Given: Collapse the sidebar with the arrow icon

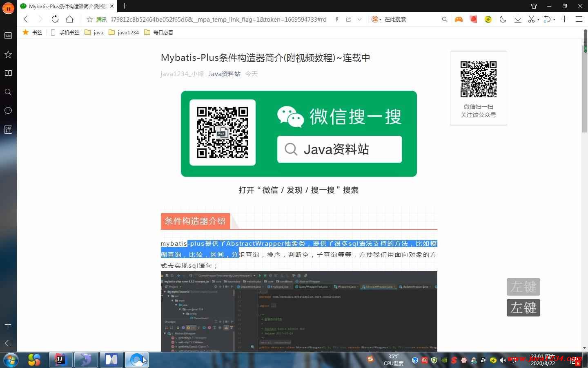Looking at the screenshot, I should [8, 343].
